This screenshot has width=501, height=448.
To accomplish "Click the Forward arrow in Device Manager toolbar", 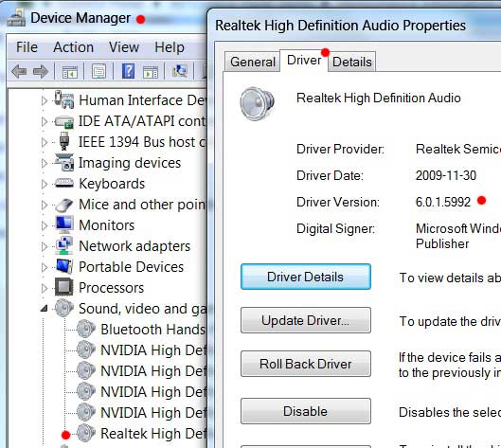I will click(41, 71).
